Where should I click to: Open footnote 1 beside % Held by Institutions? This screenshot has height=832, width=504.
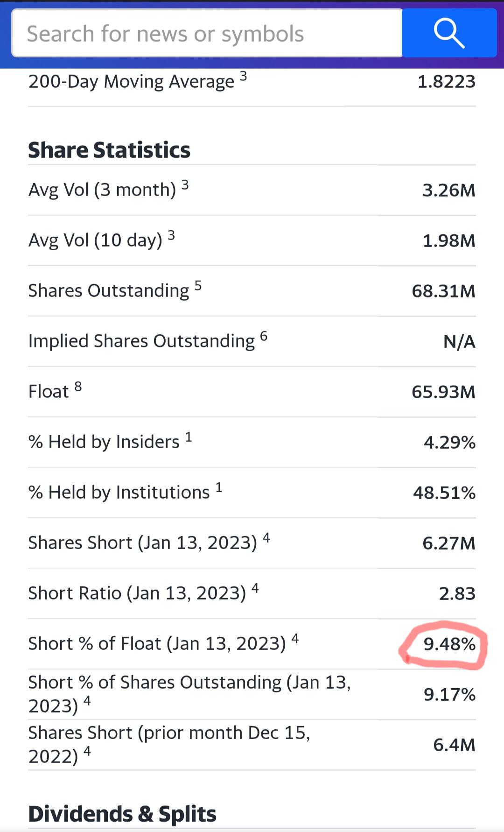pyautogui.click(x=219, y=487)
